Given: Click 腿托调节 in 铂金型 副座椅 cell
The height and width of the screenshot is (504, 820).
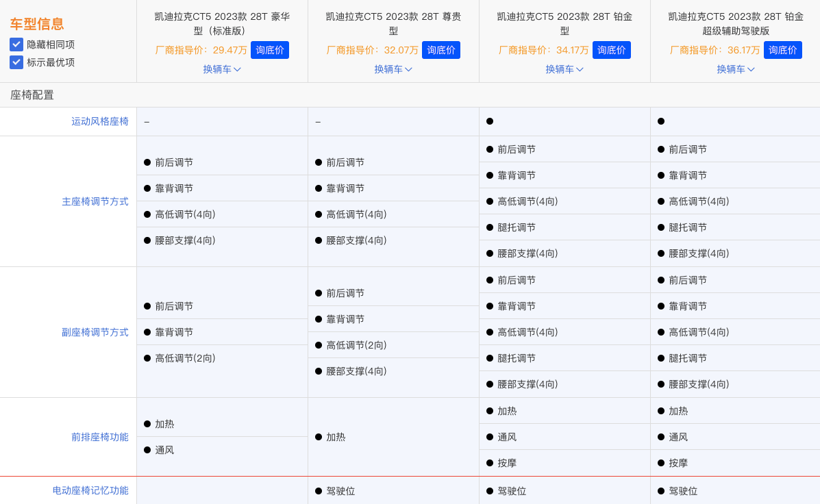Looking at the screenshot, I should tap(516, 358).
